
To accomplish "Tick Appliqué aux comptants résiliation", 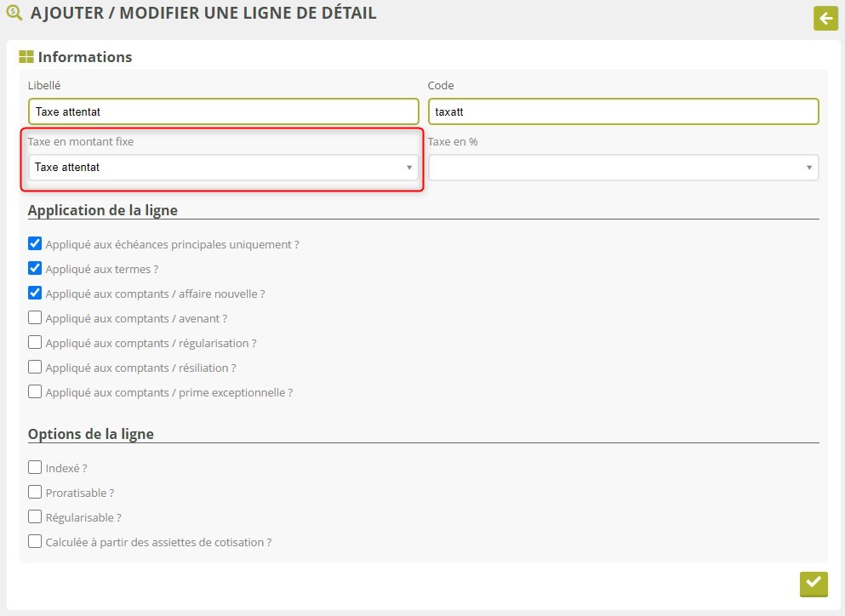I will pos(35,368).
